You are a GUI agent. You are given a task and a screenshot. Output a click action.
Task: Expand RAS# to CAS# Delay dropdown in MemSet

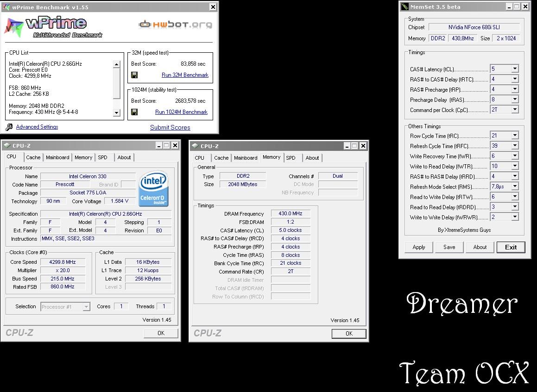click(x=515, y=79)
